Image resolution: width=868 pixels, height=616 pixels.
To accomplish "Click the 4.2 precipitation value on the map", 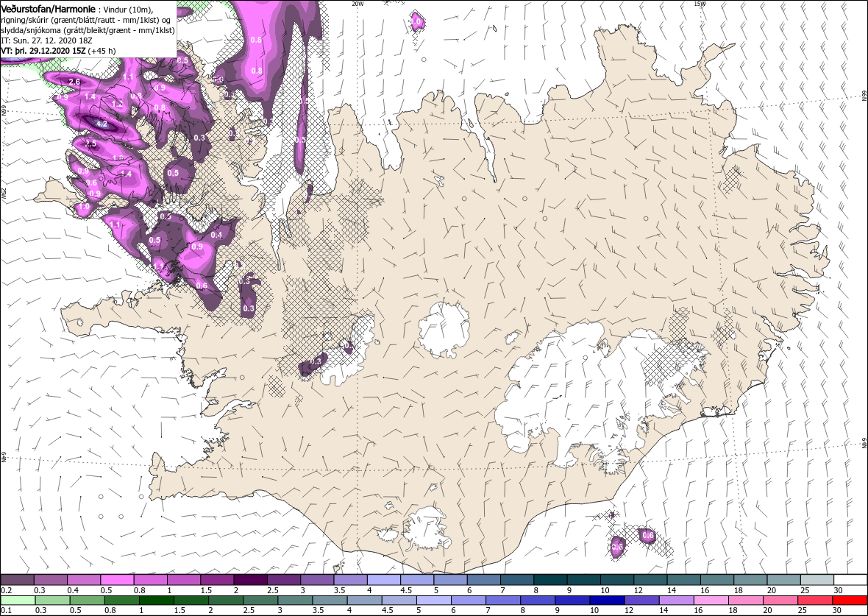I will 102,124.
